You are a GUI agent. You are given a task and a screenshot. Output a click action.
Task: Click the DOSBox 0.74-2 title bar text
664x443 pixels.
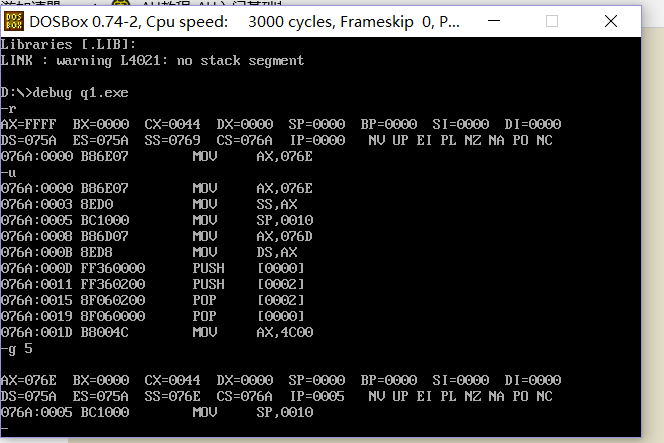pyautogui.click(x=244, y=22)
